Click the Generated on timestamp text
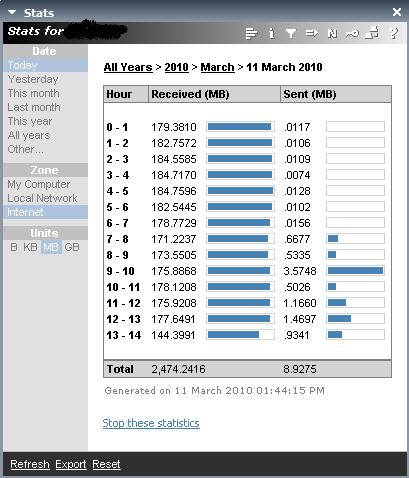The height and width of the screenshot is (478, 409). coord(214,391)
